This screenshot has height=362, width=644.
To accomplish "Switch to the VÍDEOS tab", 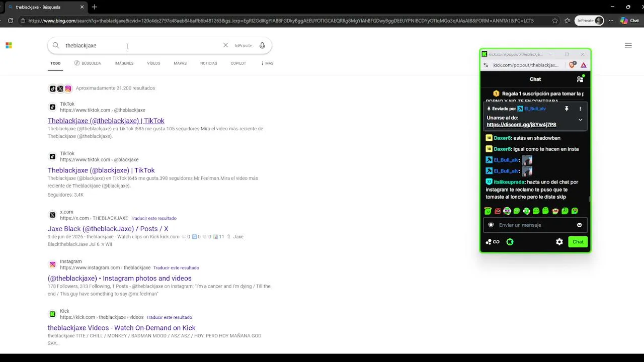I will [x=153, y=63].
